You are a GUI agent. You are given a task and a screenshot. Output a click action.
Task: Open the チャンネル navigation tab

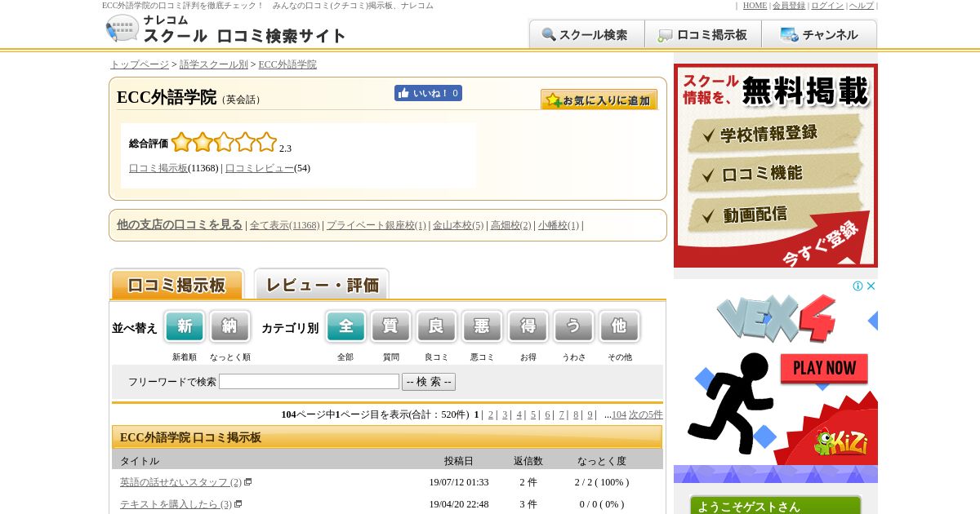[x=819, y=34]
